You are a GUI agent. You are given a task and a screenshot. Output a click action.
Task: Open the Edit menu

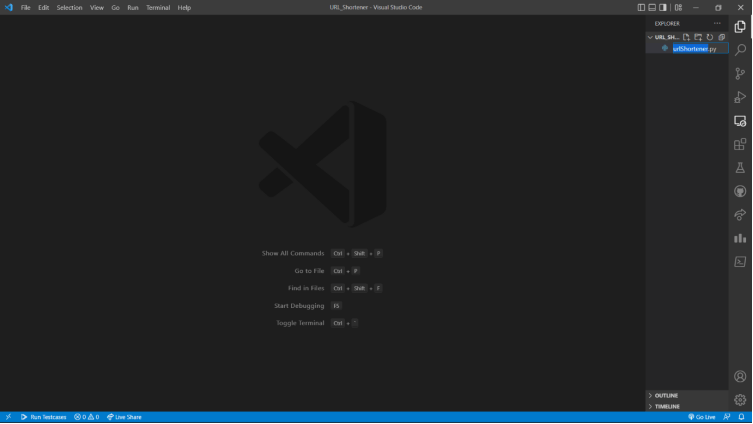pyautogui.click(x=44, y=7)
